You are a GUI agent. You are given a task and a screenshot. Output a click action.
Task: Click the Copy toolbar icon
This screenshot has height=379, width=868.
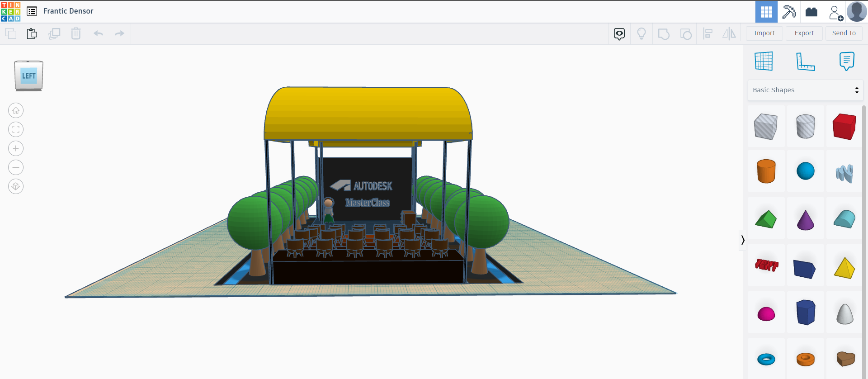[11, 33]
